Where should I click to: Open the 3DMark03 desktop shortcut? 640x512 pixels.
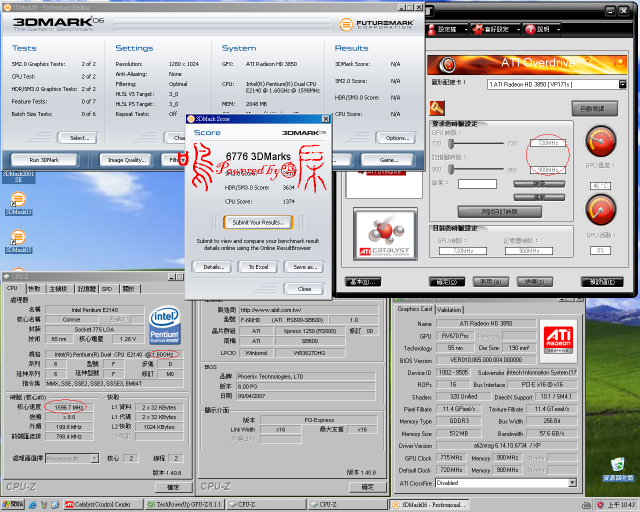18,203
